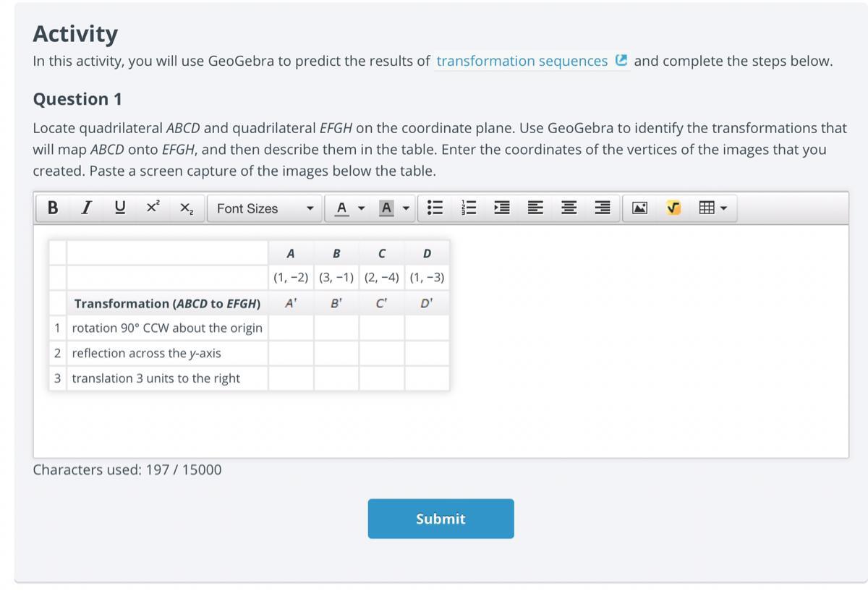Toggle italic formatting
The width and height of the screenshot is (868, 591).
point(87,208)
